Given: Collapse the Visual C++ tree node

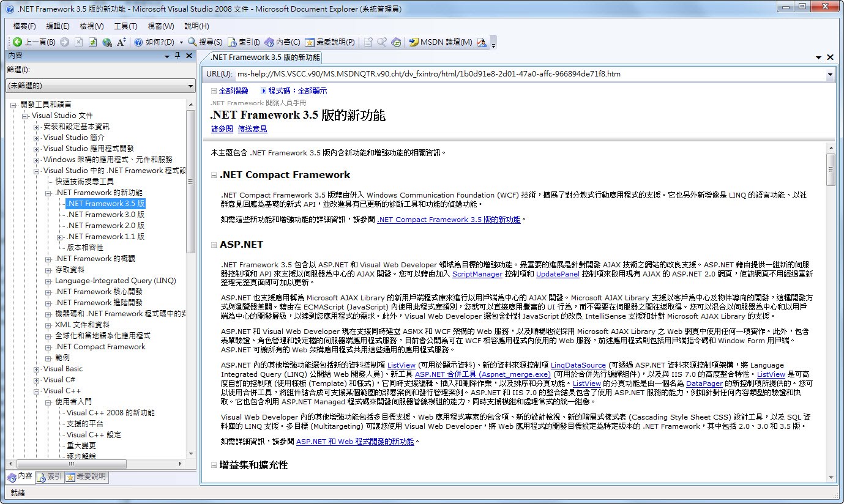Looking at the screenshot, I should (37, 391).
